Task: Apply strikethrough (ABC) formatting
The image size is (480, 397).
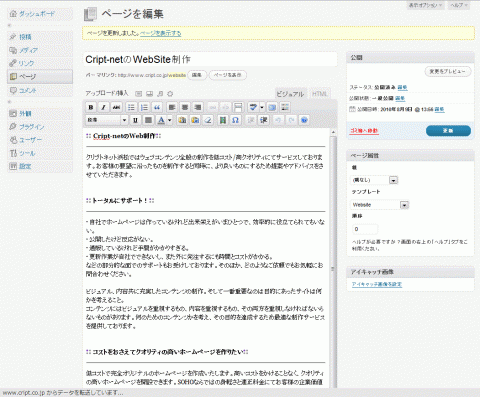Action: coord(116,107)
